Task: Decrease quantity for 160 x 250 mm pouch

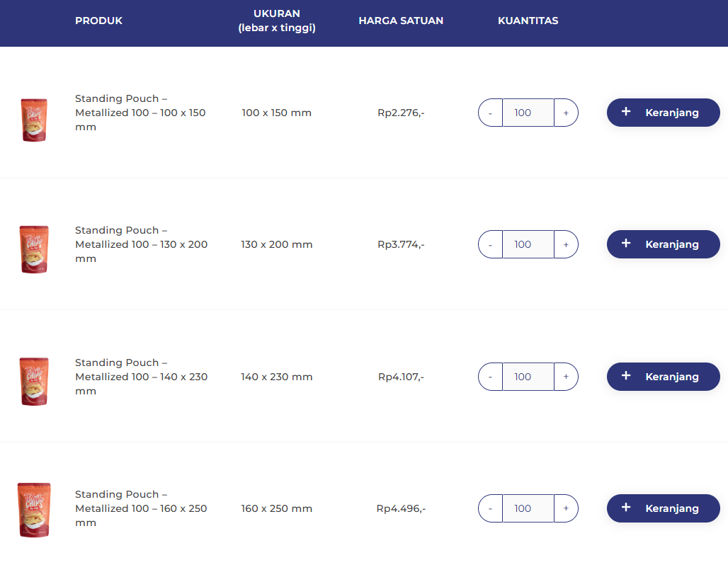Action: (x=490, y=508)
